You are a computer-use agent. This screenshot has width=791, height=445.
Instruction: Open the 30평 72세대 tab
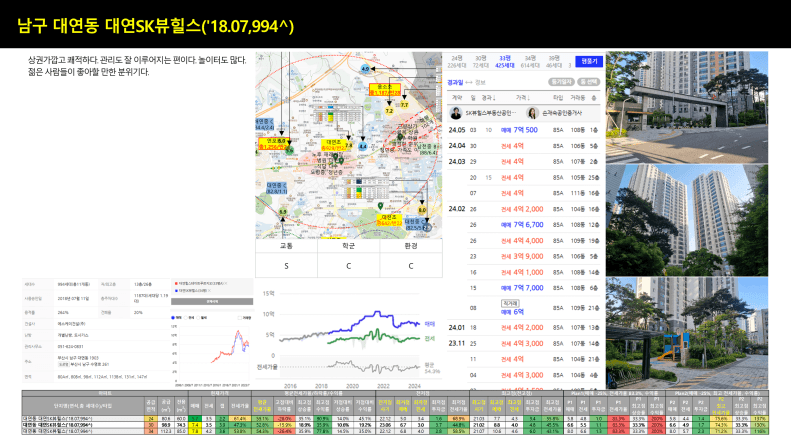[x=480, y=62]
